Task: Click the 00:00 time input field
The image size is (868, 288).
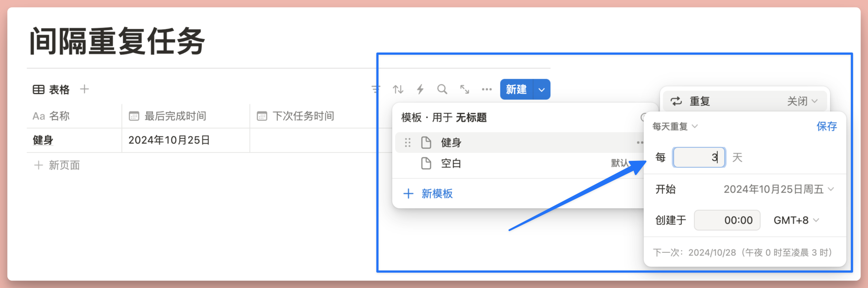Action: coord(727,220)
